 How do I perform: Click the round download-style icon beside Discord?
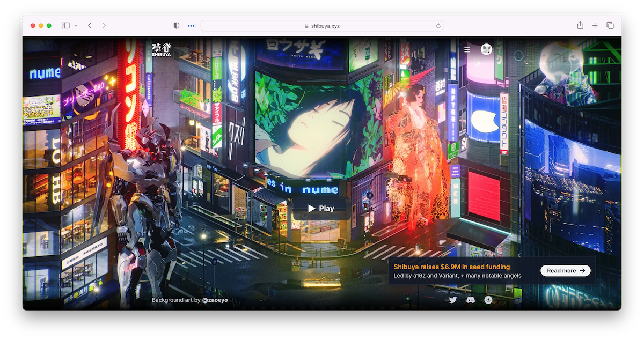pyautogui.click(x=488, y=300)
